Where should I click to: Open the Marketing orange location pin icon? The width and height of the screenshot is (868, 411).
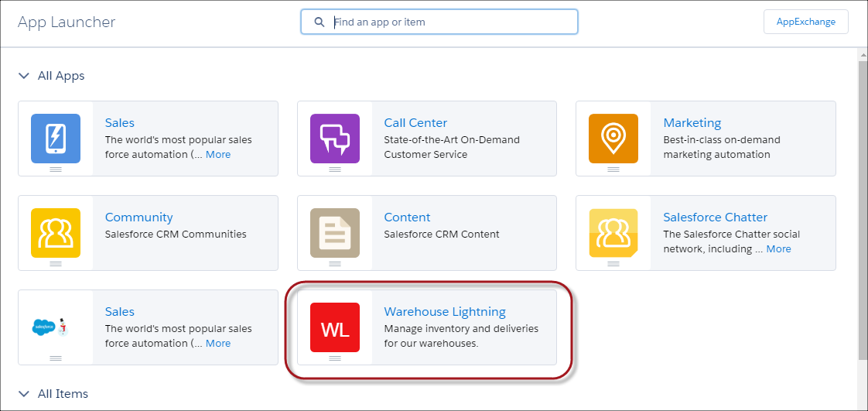click(613, 139)
